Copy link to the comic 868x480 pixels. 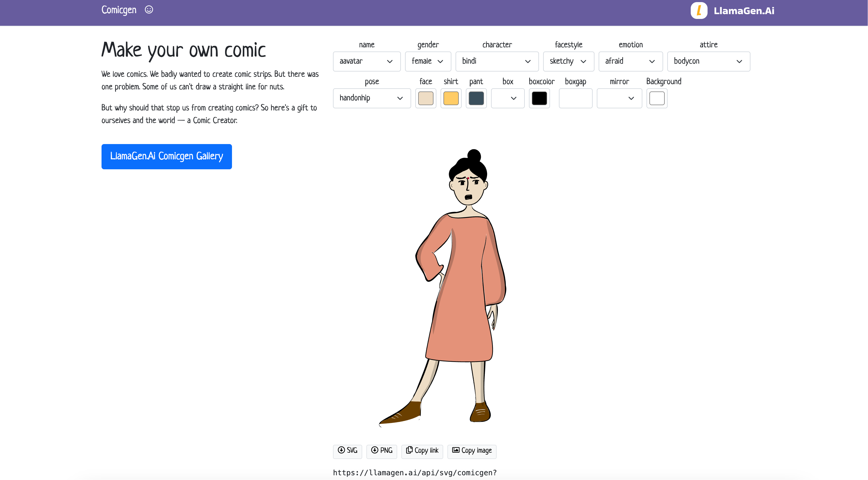(x=422, y=451)
